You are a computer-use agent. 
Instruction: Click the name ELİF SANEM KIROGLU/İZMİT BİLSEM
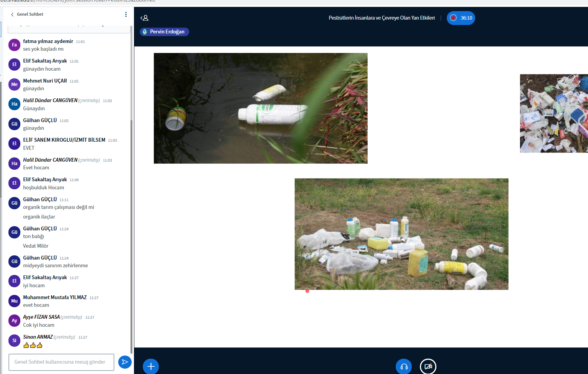(x=64, y=140)
